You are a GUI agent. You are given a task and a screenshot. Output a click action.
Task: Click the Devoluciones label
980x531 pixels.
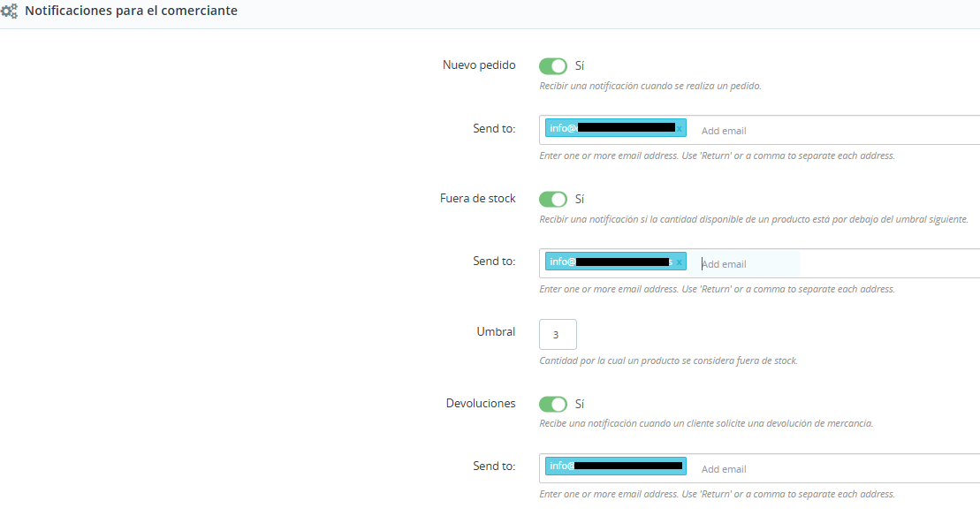(x=481, y=403)
